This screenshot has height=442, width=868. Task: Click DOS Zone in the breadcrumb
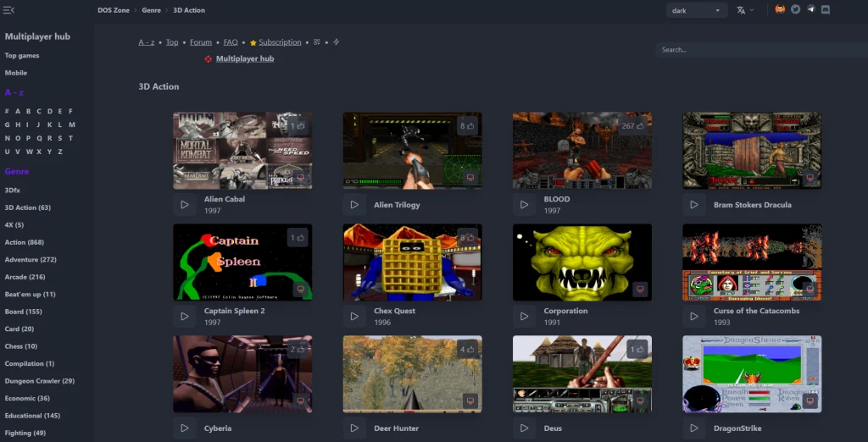pos(114,10)
